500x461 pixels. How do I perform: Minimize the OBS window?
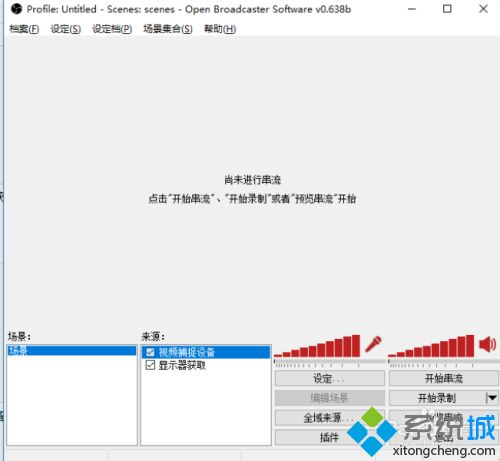412,9
